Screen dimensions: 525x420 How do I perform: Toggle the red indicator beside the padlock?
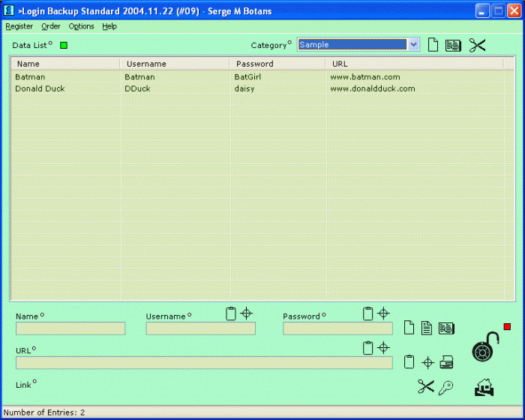pos(507,327)
